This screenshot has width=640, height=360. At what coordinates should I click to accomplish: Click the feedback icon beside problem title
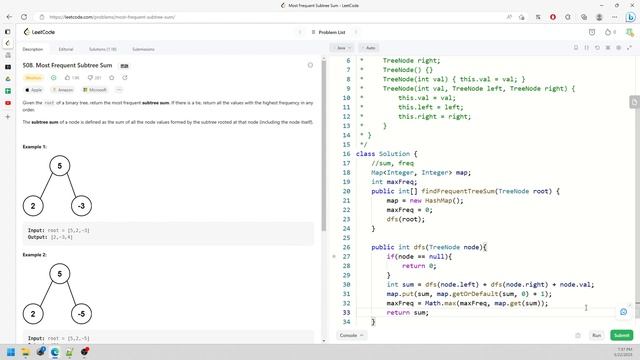pyautogui.click(x=310, y=65)
